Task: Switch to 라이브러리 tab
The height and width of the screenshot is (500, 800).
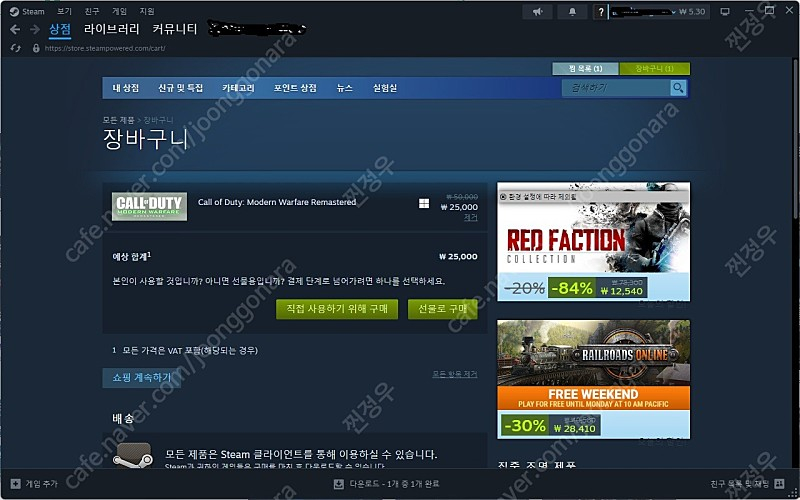Action: click(x=111, y=29)
